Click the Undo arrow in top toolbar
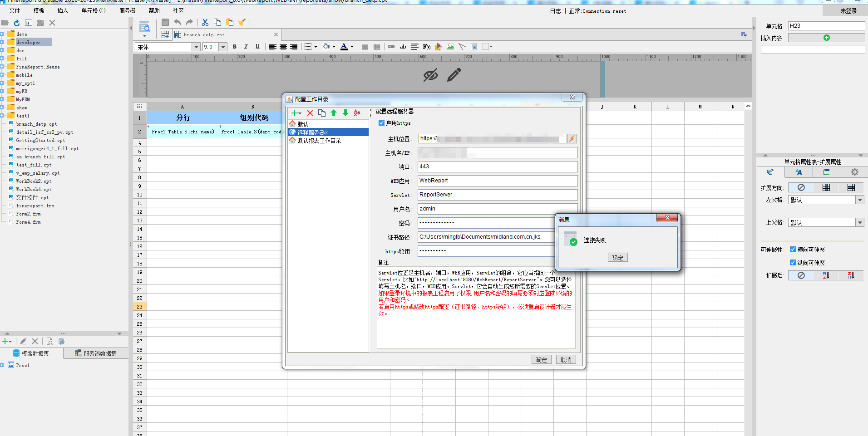868x436 pixels. pyautogui.click(x=178, y=22)
